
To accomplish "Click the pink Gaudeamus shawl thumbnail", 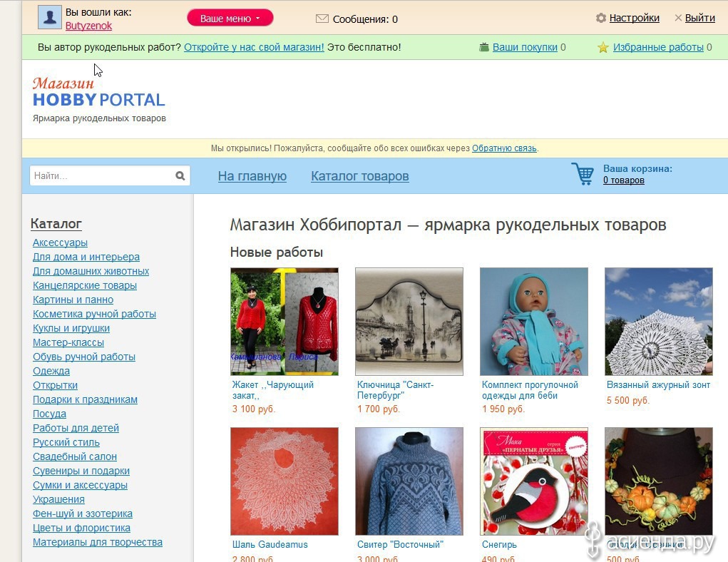I will pyautogui.click(x=284, y=481).
